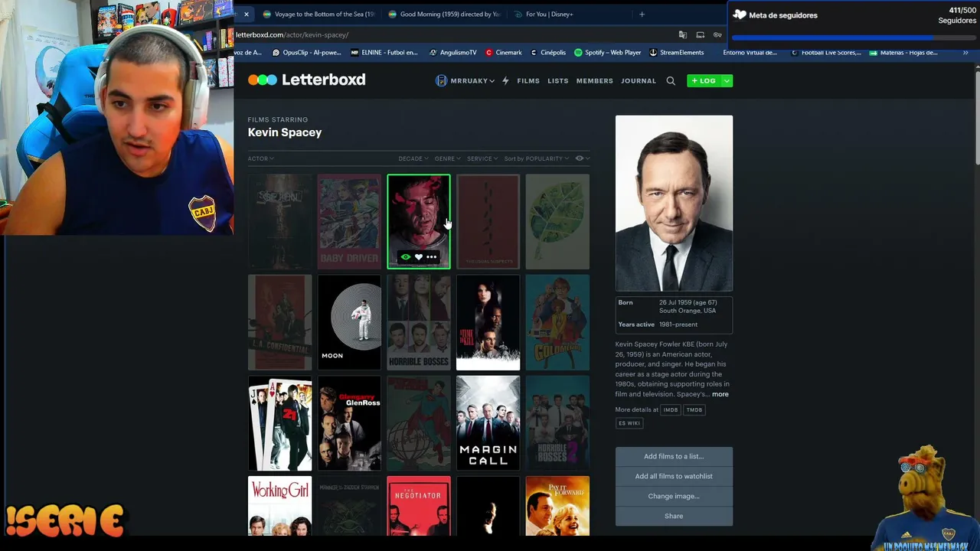Open the ELNINE Futbol bookmark
Screen dimensions: 980x551
click(384, 53)
